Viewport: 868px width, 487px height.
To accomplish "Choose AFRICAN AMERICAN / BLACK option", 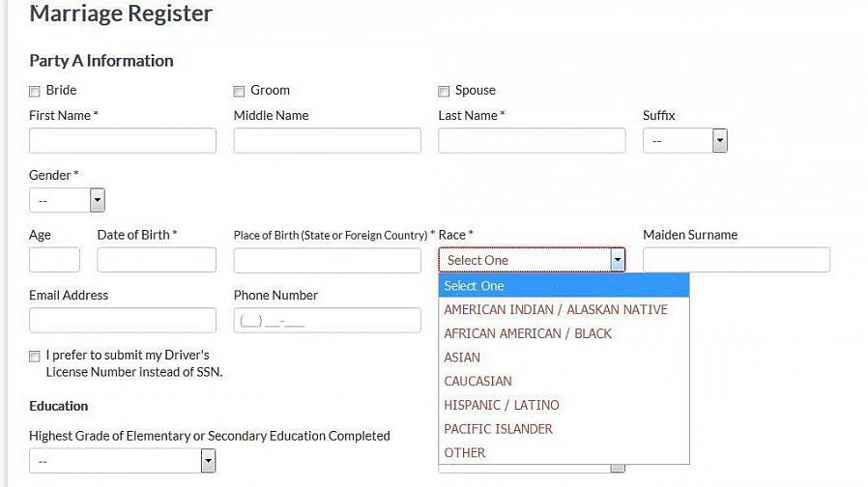I will [x=528, y=333].
